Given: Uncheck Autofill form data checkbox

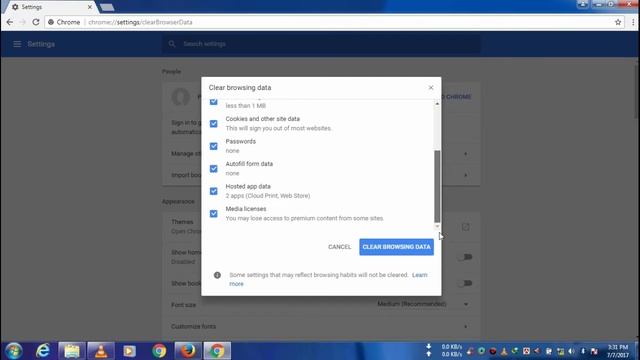Looking at the screenshot, I should click(x=213, y=169).
